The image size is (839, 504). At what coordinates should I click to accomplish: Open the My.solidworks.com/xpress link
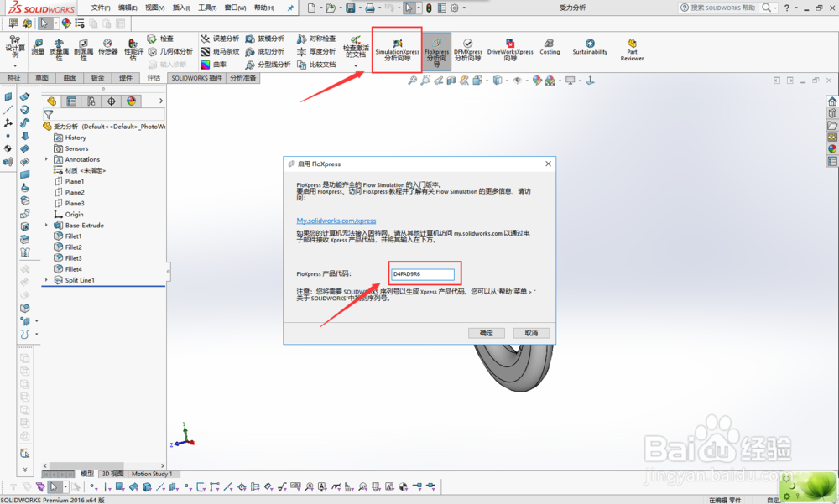(x=336, y=221)
